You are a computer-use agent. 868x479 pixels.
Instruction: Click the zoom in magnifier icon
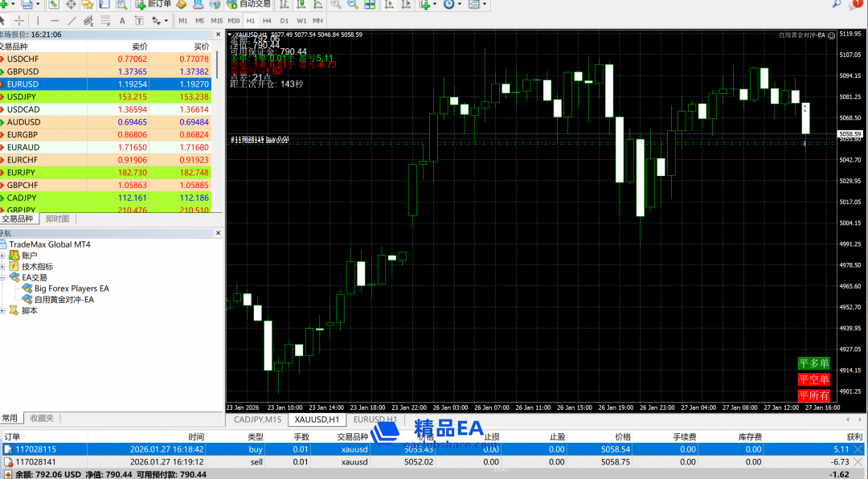(335, 4)
